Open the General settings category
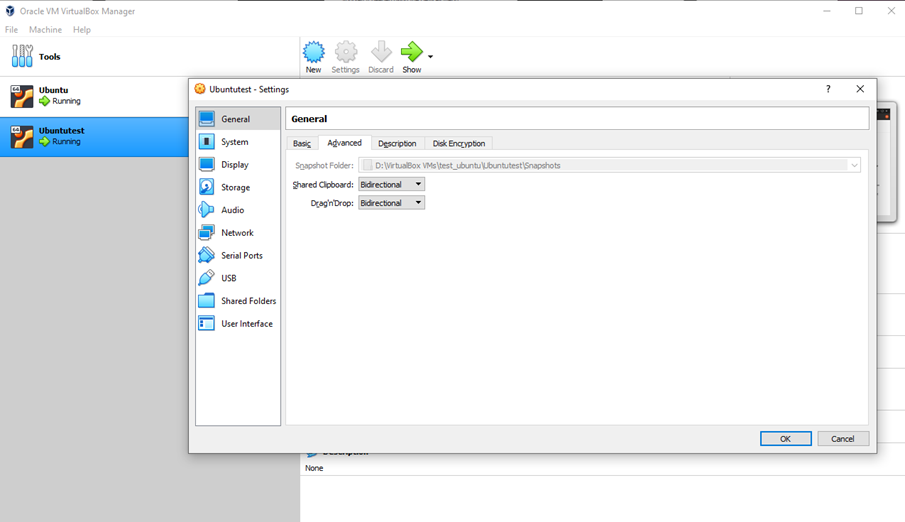Viewport: 905px width, 522px height. (238, 119)
